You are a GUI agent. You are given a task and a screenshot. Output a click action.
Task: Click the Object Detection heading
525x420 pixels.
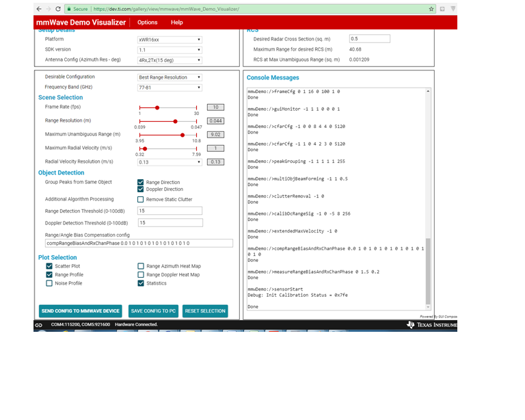(62, 173)
